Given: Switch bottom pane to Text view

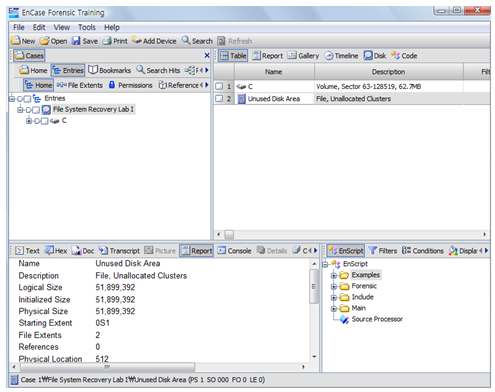Looking at the screenshot, I should (x=27, y=251).
